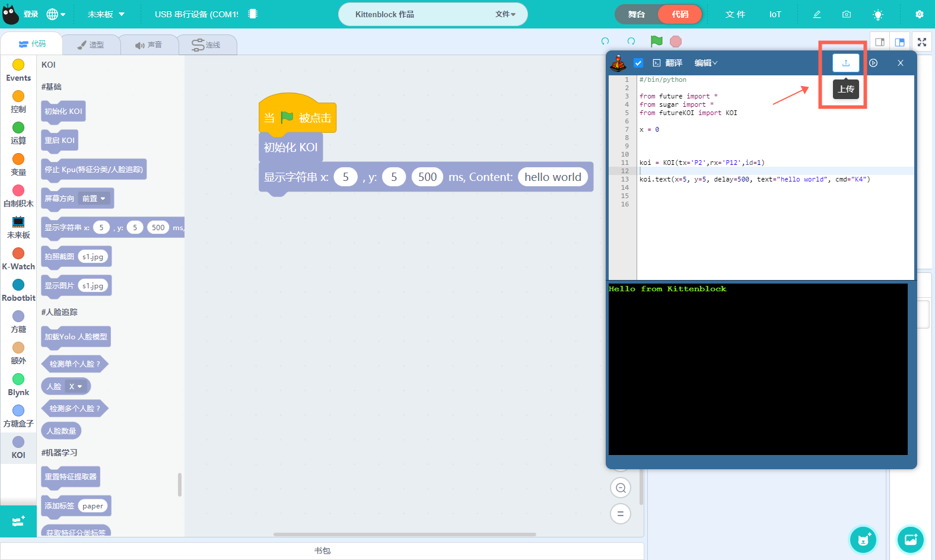Image resolution: width=935 pixels, height=560 pixels.
Task: Open the settings gear icon in the top bar
Action: click(920, 14)
